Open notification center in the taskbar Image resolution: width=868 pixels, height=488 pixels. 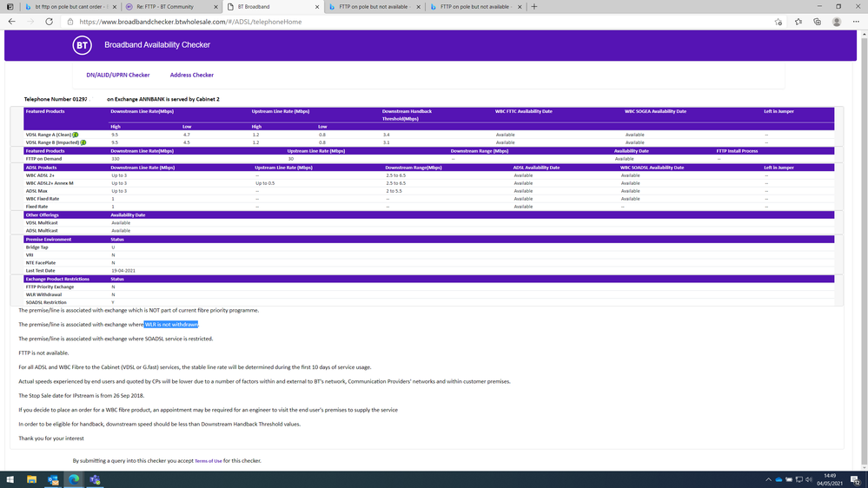(856, 479)
